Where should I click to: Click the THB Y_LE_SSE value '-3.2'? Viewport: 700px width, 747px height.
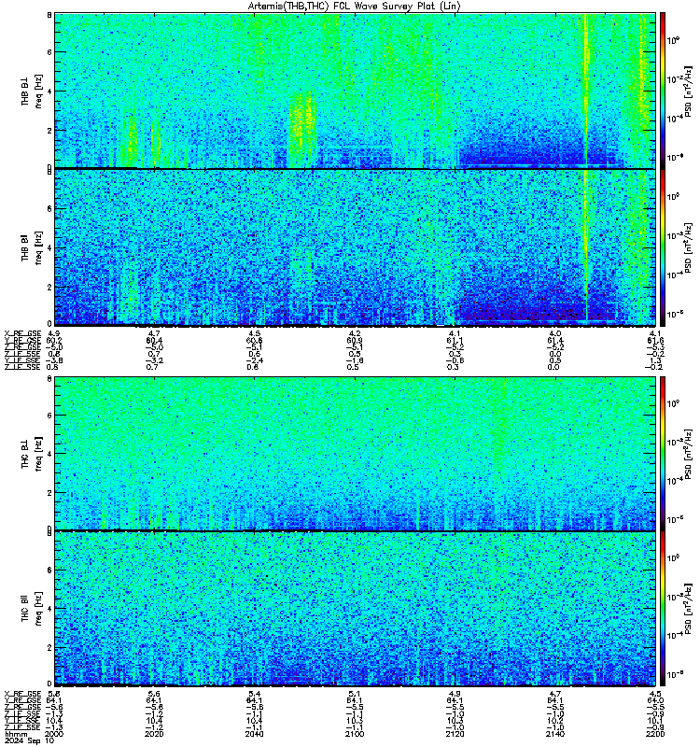[154, 360]
